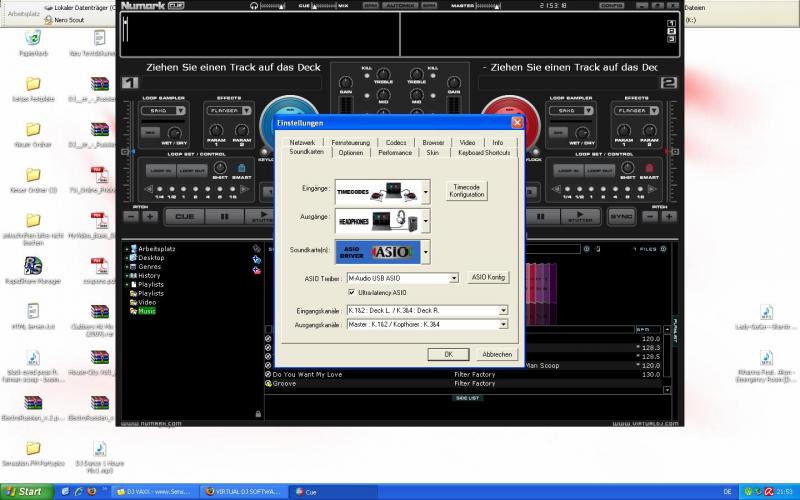Screen dimensions: 800x500
Task: Click the RapidShare Manager desktop icon
Action: 33,266
